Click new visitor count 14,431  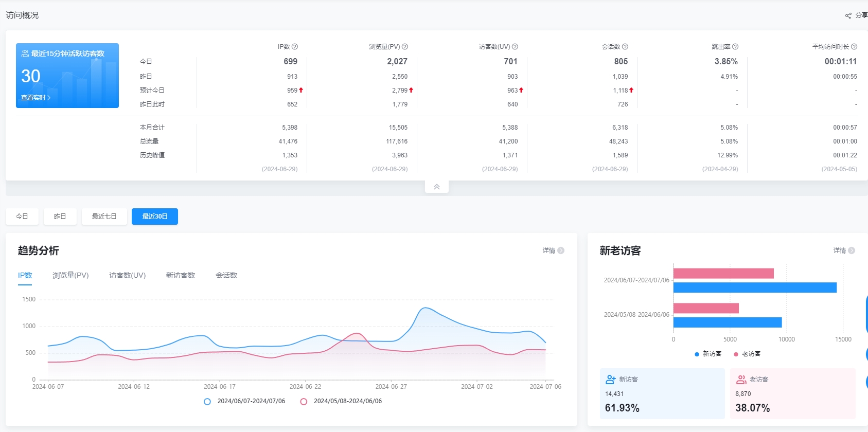(614, 394)
